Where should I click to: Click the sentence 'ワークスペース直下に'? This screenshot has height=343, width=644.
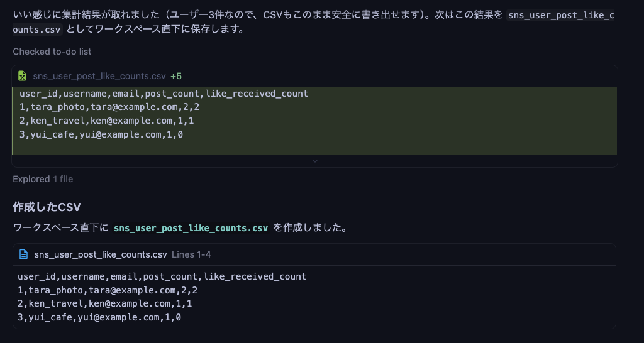point(60,227)
